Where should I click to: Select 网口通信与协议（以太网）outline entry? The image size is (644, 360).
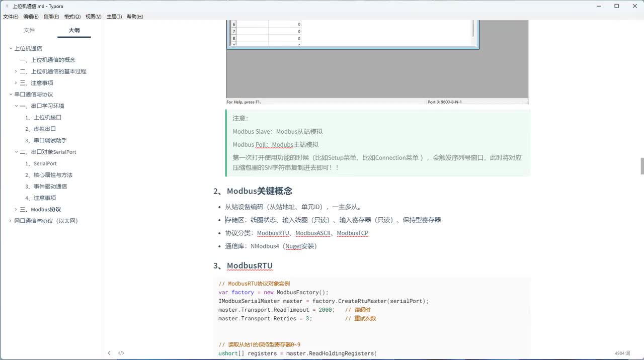(x=46, y=221)
